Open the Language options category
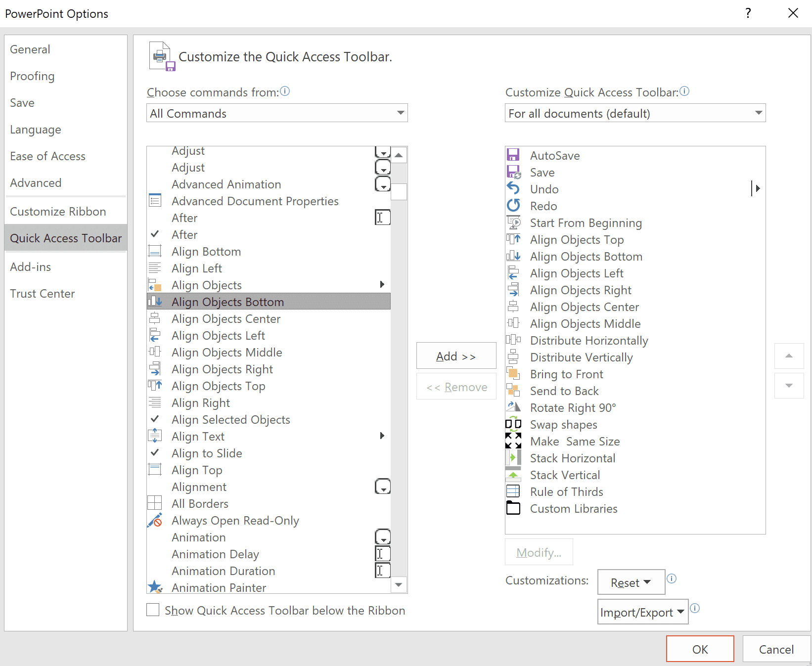 point(66,130)
